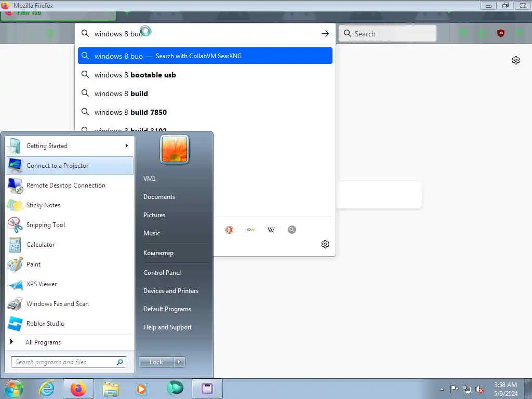Open the clock showing 3:58 AM
This screenshot has height=399, width=532.
506,389
